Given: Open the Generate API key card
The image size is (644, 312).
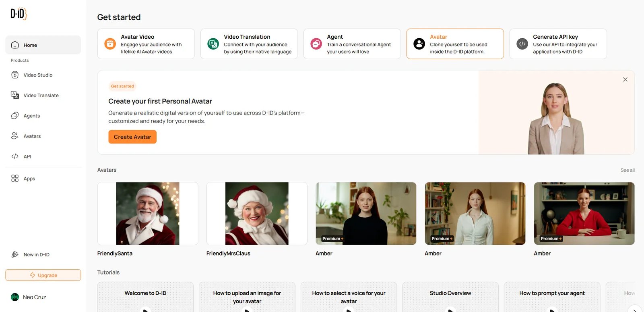Looking at the screenshot, I should click(558, 44).
